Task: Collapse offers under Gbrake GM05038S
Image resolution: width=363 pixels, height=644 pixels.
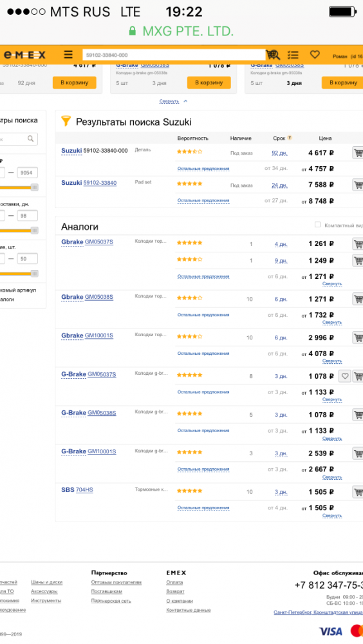Action: point(332,323)
